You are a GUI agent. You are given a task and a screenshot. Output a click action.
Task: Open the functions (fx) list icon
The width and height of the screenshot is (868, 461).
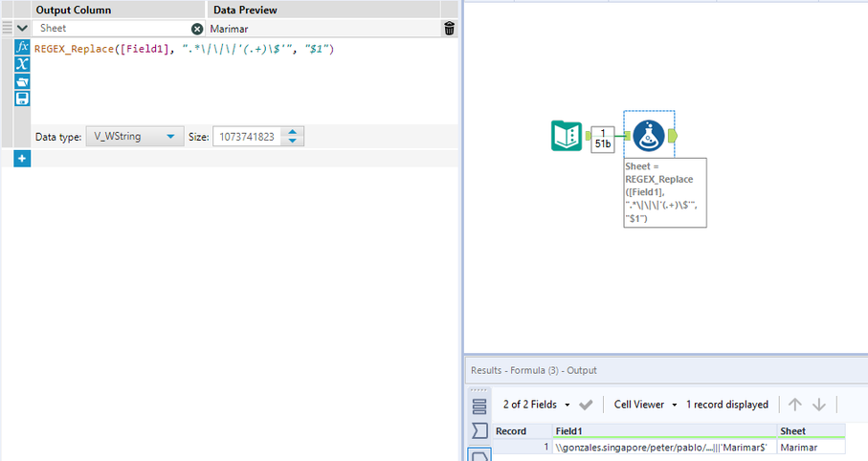click(x=22, y=47)
